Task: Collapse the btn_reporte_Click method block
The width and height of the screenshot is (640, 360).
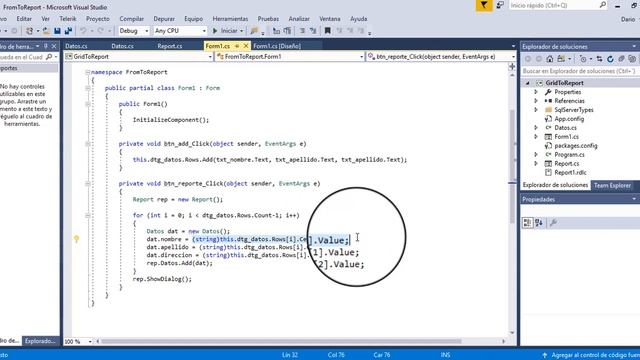Action: tap(87, 184)
